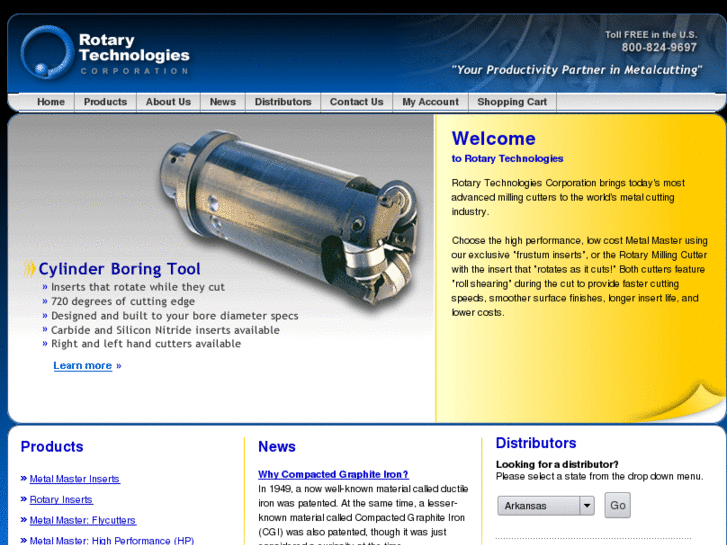Click 'Carbide and Silicon Nitride inserts available' bullet

[166, 330]
